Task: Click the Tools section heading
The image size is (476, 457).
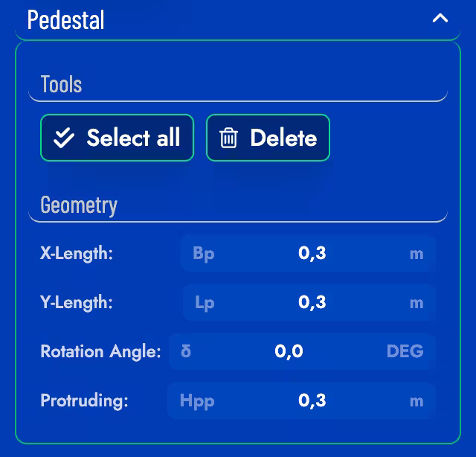Action: [61, 84]
